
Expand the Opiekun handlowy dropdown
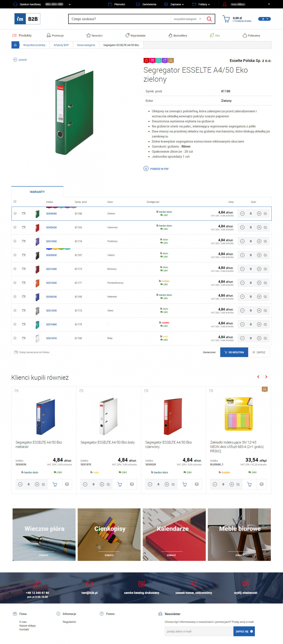tap(70, 4)
